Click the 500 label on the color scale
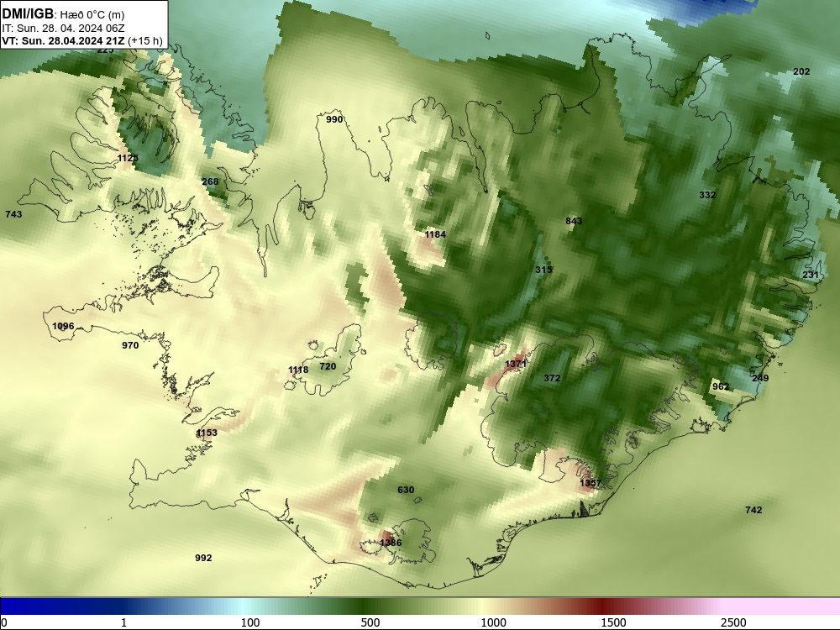Image resolution: width=840 pixels, height=630 pixels. tap(370, 622)
